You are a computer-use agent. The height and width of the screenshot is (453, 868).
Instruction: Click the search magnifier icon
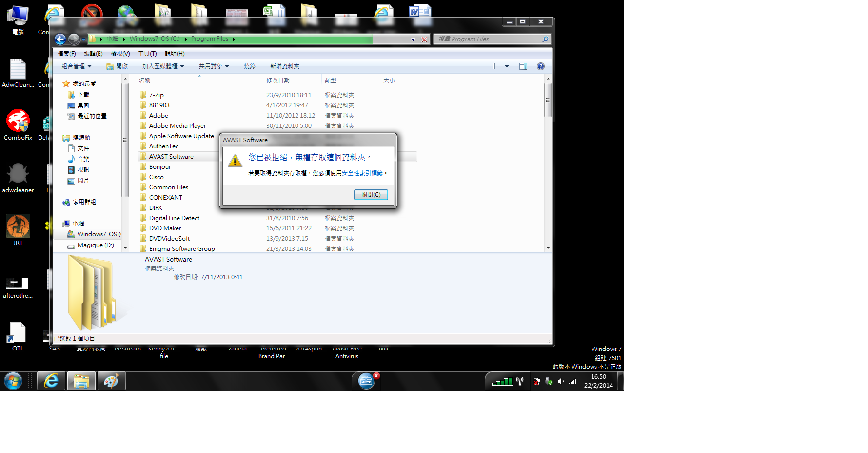point(545,39)
